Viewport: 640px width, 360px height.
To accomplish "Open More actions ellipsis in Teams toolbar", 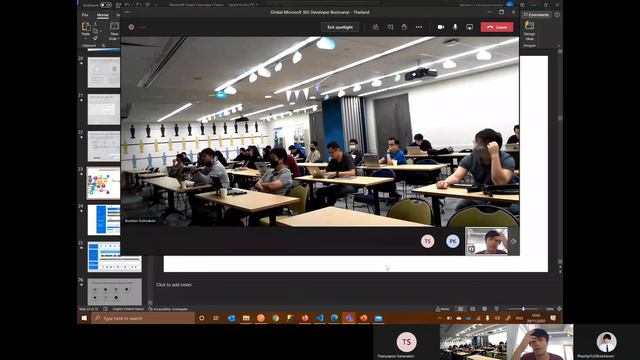I will coord(419,27).
